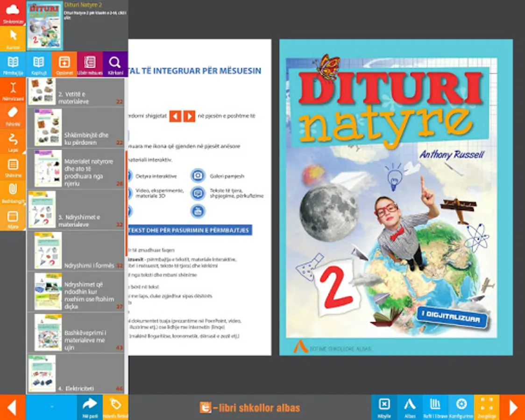
Task: Click the Sinkronizo cloud icon
Action: (x=13, y=13)
